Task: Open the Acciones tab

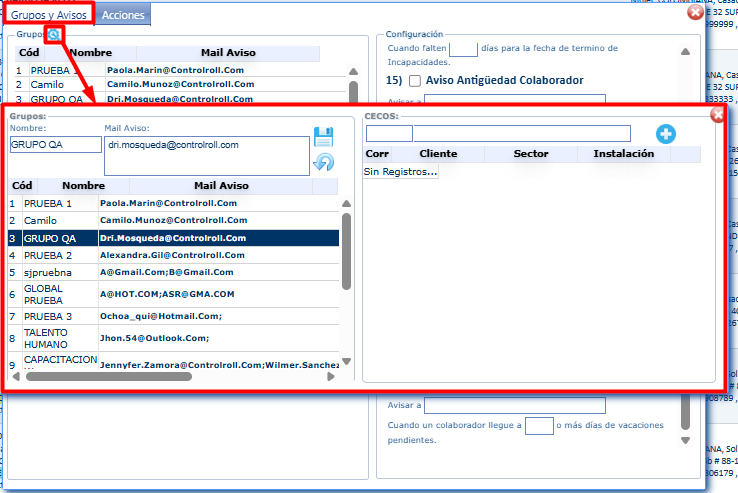Action: pos(124,15)
